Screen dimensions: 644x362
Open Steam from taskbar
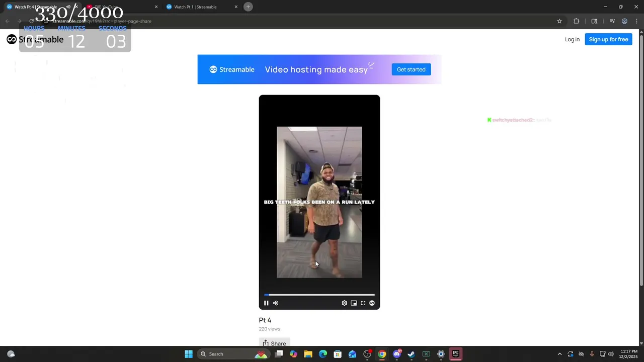click(x=411, y=354)
